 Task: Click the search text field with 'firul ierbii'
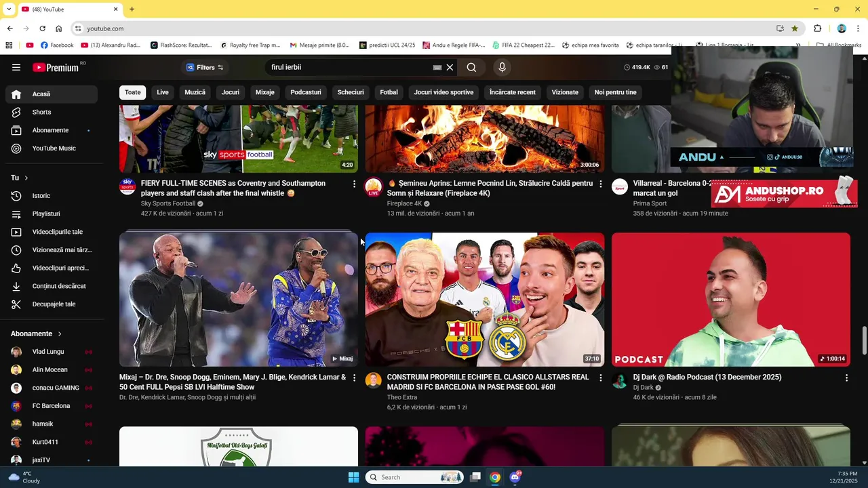349,67
